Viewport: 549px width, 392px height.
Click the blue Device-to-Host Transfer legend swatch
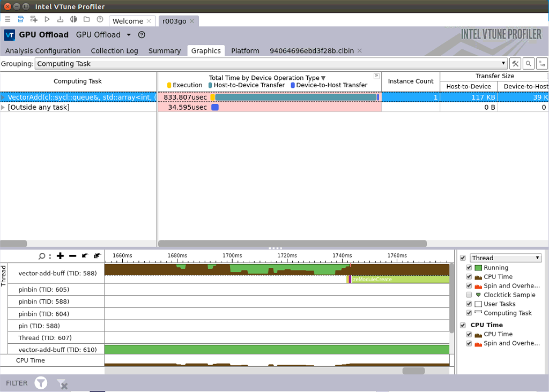click(293, 85)
